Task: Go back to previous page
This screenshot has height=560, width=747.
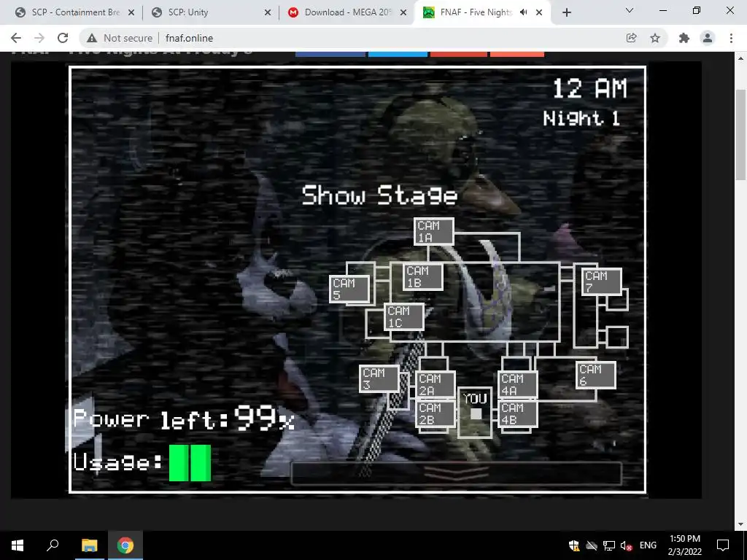Action: point(16,38)
